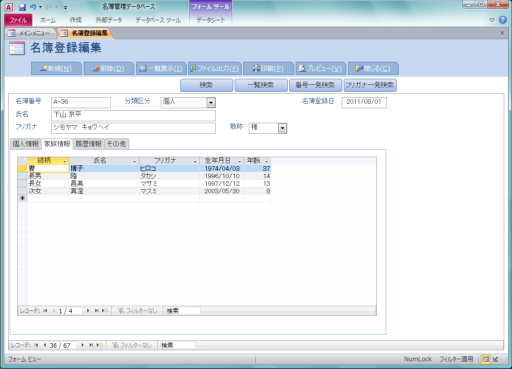
Task: Click the Save icon in quick access toolbar
Action: click(x=22, y=7)
